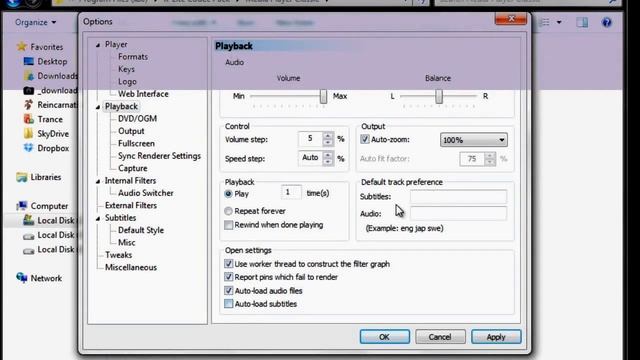Screen dimensions: 640x360
Task: Open Misc under Subtitles
Action: [x=127, y=242]
